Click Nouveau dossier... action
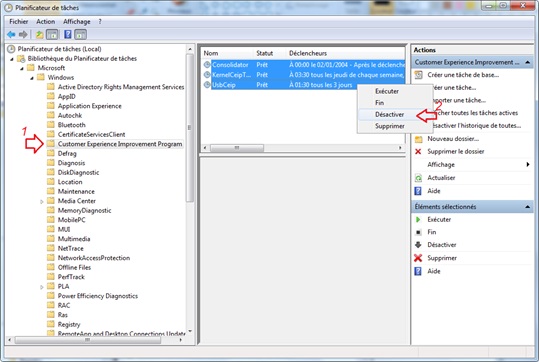Image resolution: width=539 pixels, height=362 pixels. click(453, 139)
